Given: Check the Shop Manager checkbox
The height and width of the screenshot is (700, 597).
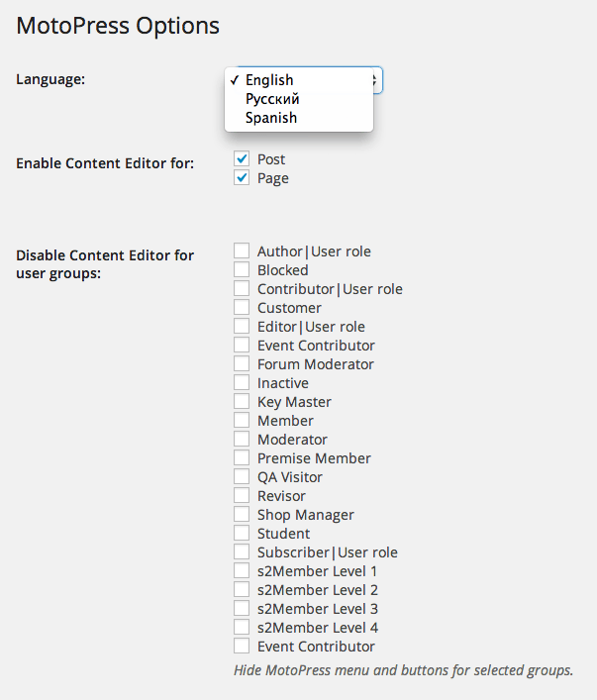Looking at the screenshot, I should [242, 515].
